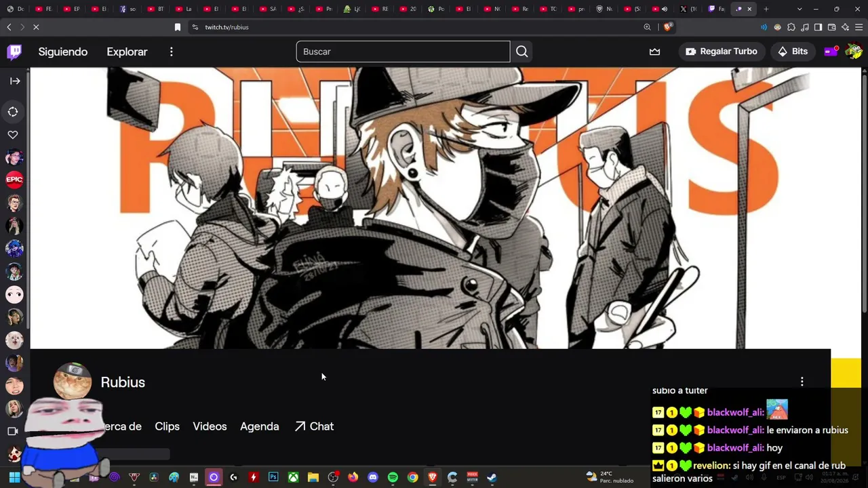Open Steam from the taskbar
This screenshot has height=488, width=868.
(492, 477)
